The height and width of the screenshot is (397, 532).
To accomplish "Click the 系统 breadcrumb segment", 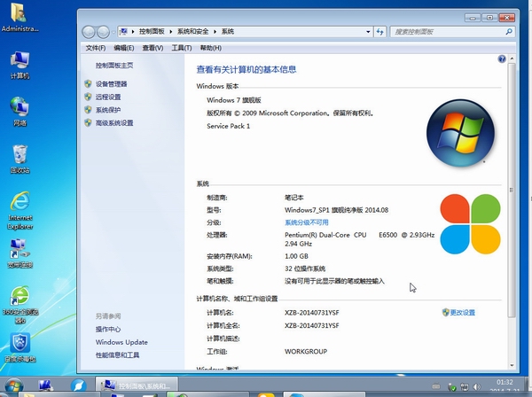I will pos(228,32).
